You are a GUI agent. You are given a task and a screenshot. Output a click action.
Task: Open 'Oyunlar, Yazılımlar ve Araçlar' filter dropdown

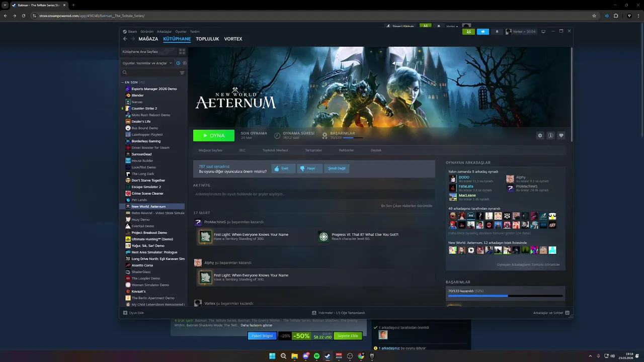147,63
